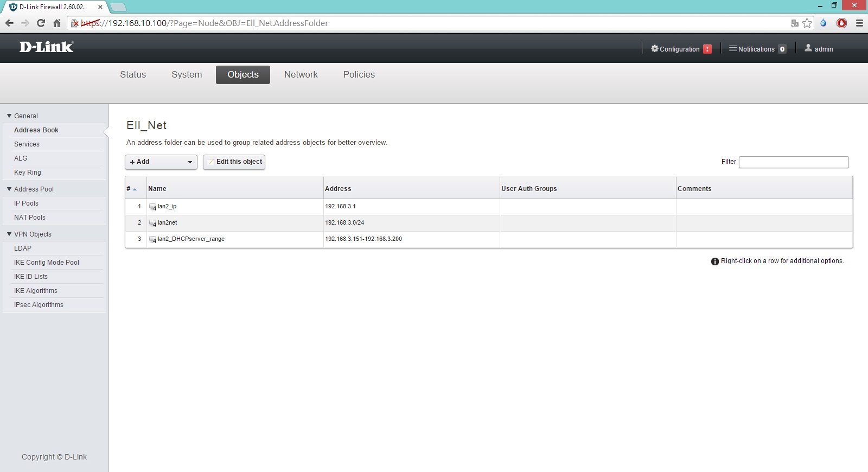Click the blue droplet extension icon

(x=824, y=23)
